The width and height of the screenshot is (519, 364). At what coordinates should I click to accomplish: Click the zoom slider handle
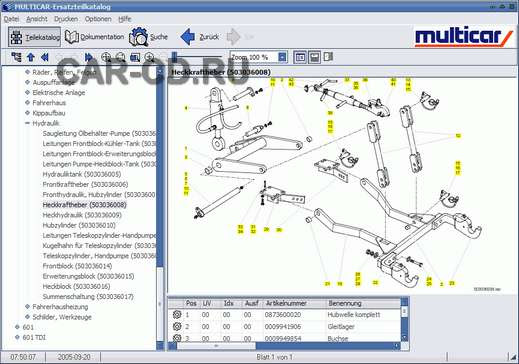[174, 57]
